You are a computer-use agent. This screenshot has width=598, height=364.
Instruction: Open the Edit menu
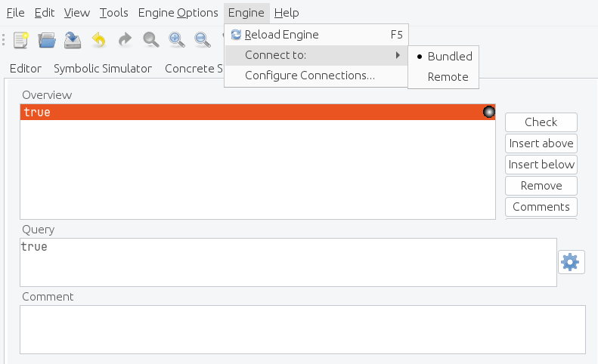coord(45,13)
